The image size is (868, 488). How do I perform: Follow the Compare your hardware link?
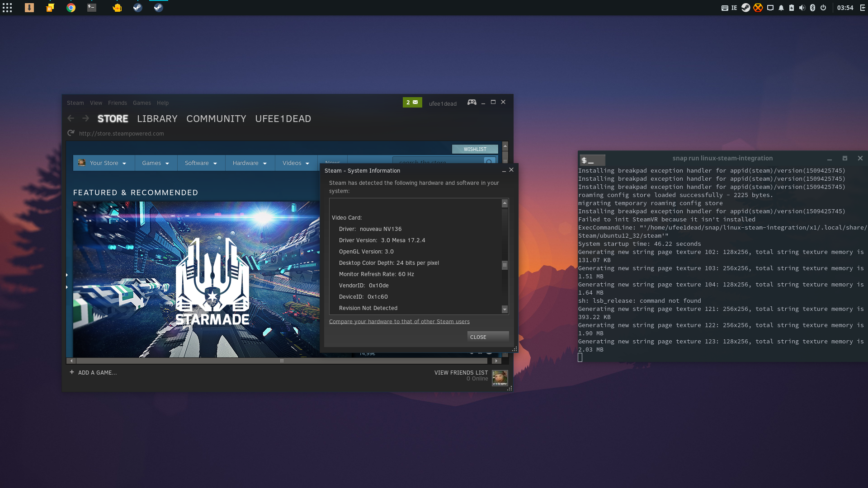[399, 322]
